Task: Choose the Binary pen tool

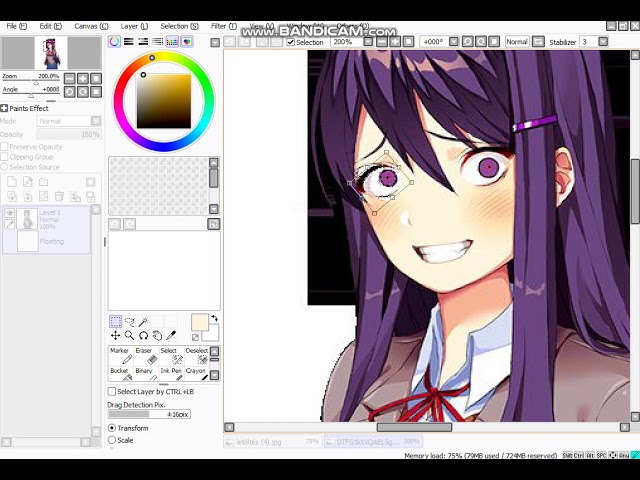Action: [146, 373]
